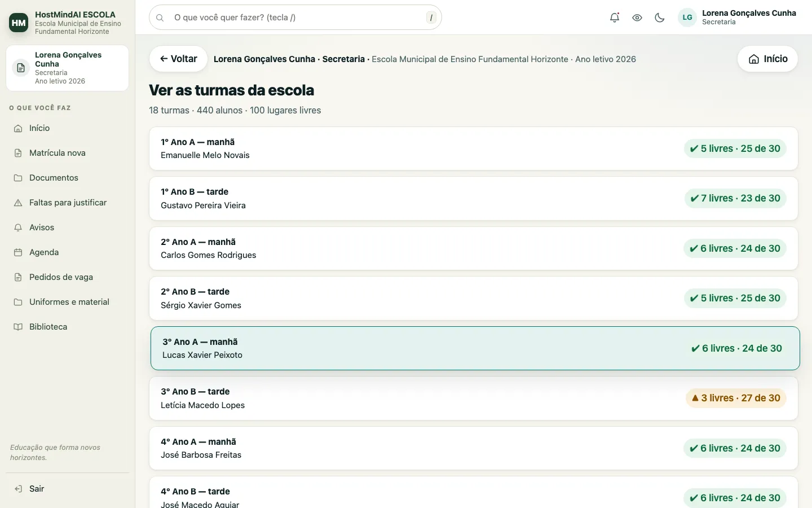Go back with the Voltar button
The image size is (812, 508).
tap(178, 59)
